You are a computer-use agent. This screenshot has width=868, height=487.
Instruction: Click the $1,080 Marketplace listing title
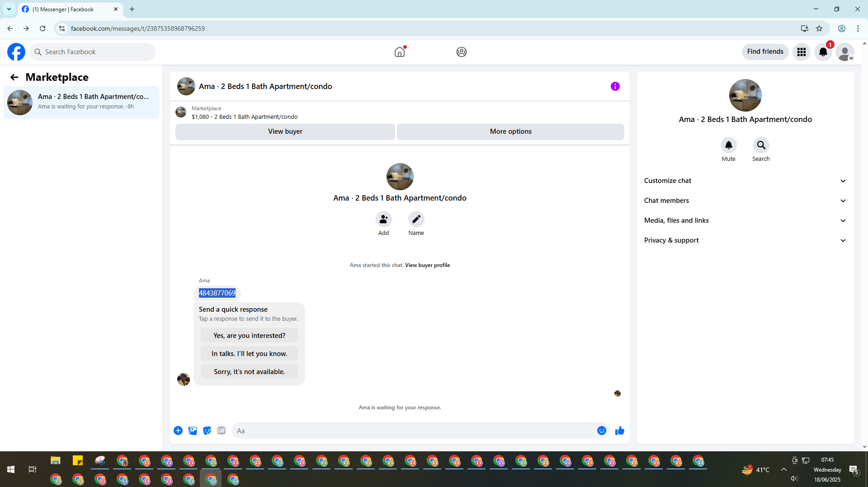244,117
